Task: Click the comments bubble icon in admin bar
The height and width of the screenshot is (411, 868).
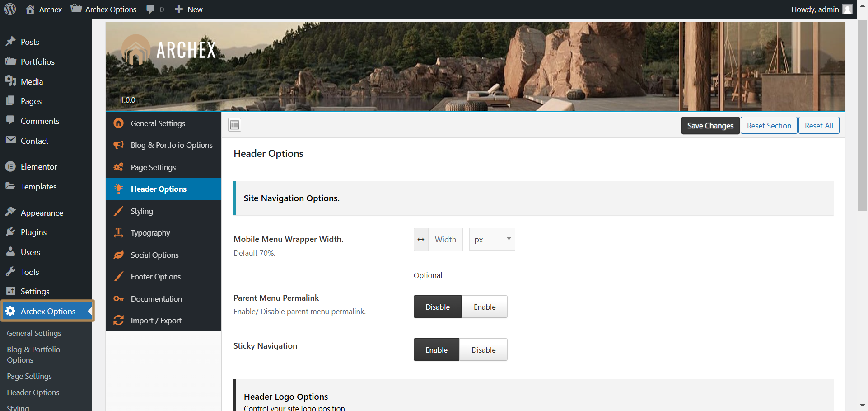Action: [x=150, y=9]
